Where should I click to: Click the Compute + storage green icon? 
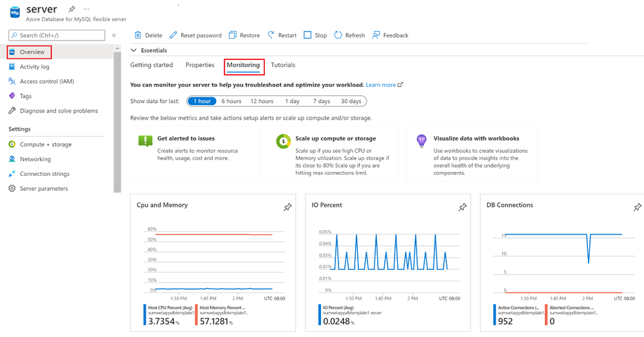point(12,144)
